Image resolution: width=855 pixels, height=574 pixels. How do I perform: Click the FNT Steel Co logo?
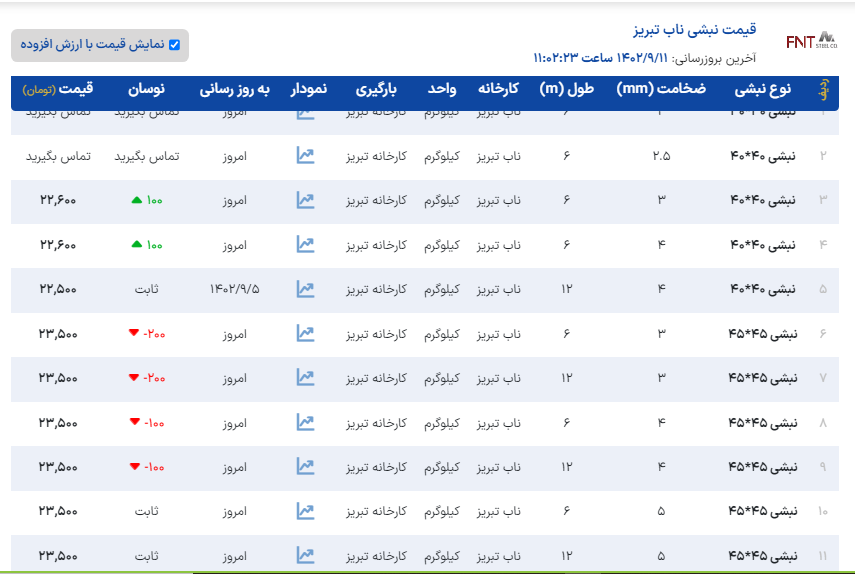[810, 41]
